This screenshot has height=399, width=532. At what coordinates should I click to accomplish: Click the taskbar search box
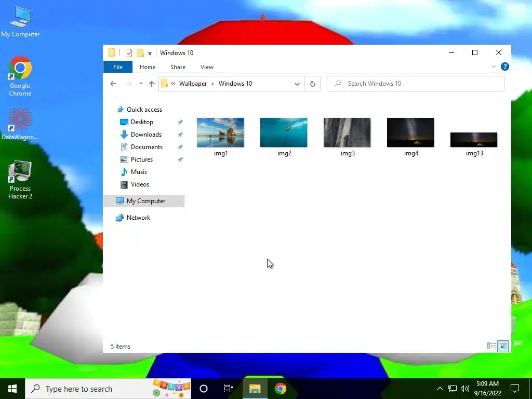[x=108, y=389]
